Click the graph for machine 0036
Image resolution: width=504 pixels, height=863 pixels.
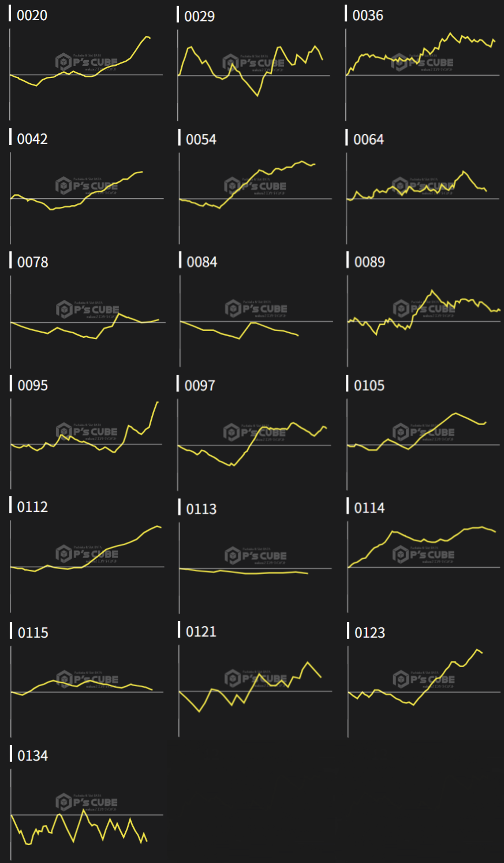pyautogui.click(x=423, y=74)
